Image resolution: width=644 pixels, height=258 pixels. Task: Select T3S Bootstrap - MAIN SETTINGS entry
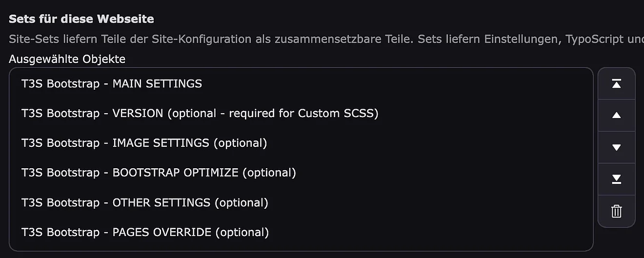point(112,84)
